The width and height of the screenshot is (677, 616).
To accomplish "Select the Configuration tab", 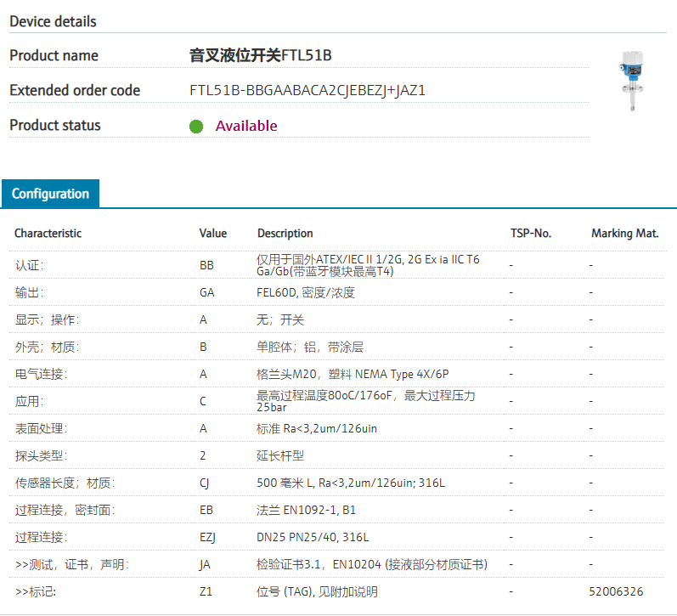I will click(x=50, y=194).
